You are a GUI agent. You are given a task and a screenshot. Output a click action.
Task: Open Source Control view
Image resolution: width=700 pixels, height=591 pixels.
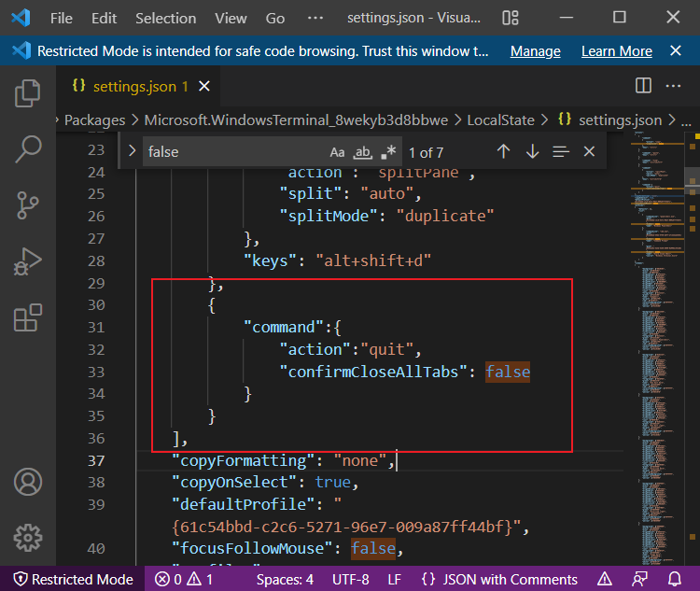point(28,204)
